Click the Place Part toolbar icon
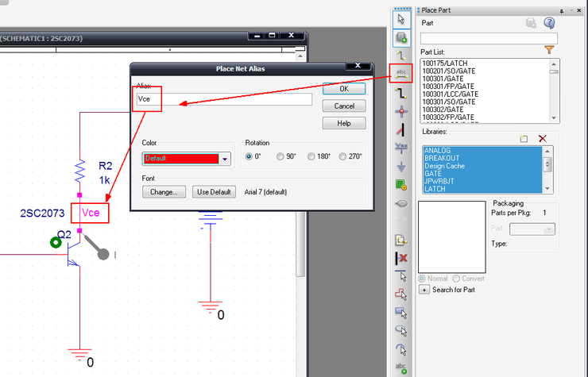588x377 pixels. [x=401, y=37]
